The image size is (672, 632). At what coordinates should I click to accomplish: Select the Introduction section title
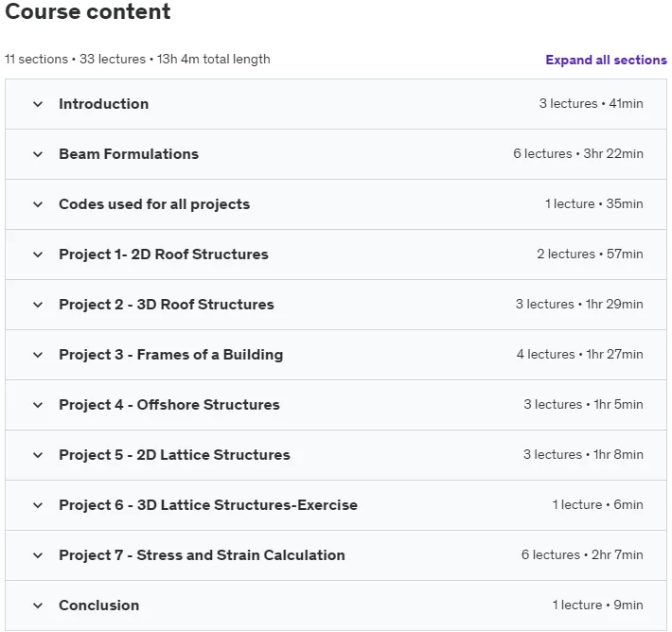click(104, 104)
